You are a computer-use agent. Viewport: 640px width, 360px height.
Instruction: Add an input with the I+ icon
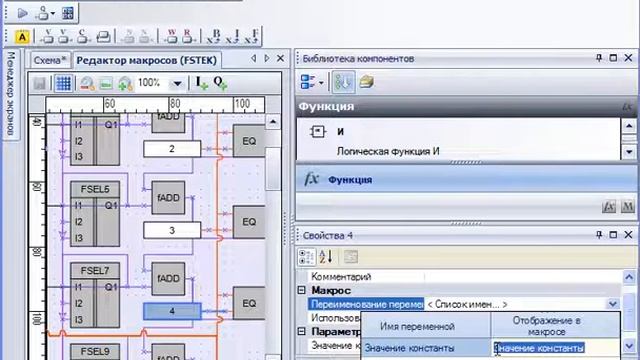tap(201, 83)
